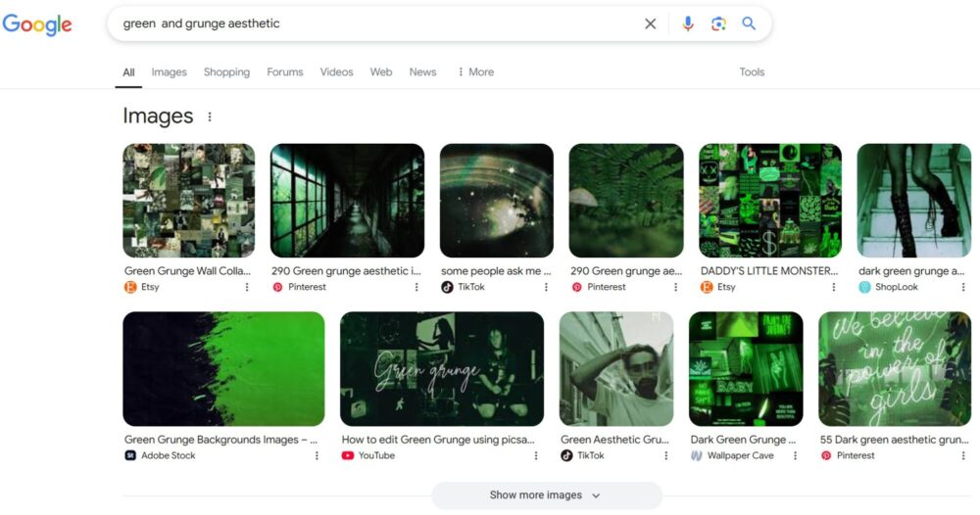Open the Tools options
The image size is (980, 515).
[752, 71]
